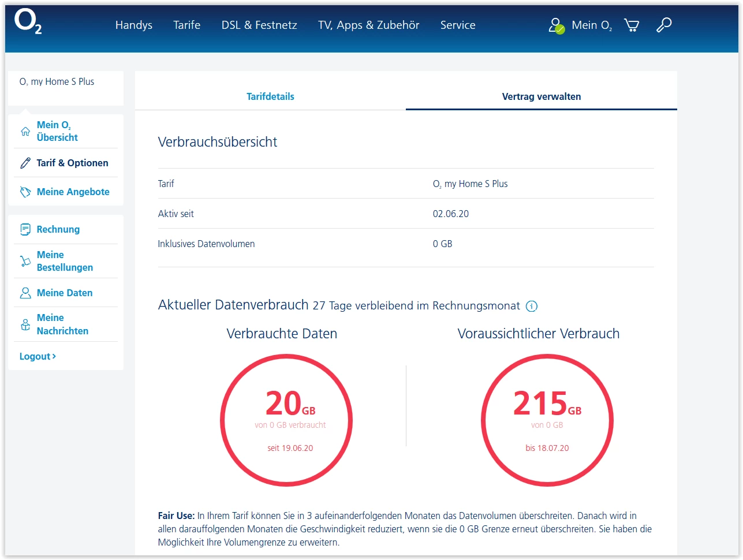This screenshot has height=560, width=743.
Task: Click the 'bis 18.07.20' text
Action: click(547, 448)
